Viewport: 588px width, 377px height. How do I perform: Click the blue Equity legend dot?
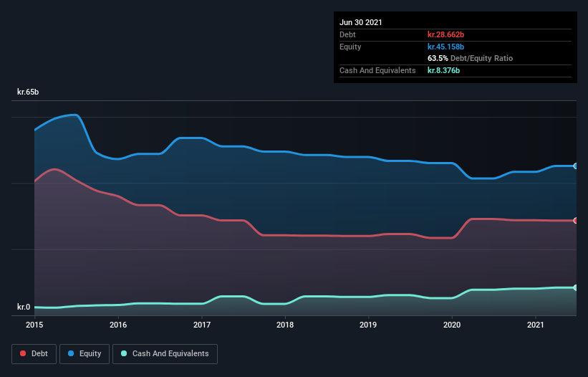tap(71, 353)
